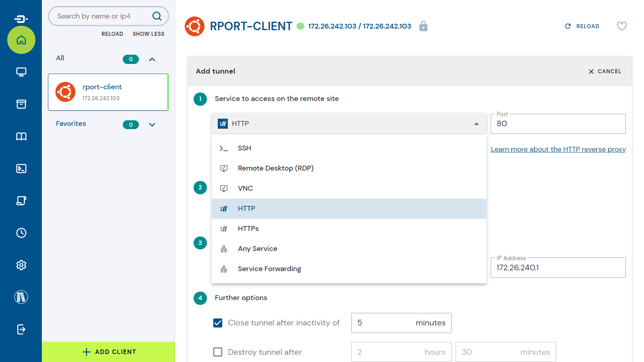644x362 pixels.
Task: Uncheck Close tunnel after inactivity checkbox
Action: (x=218, y=323)
